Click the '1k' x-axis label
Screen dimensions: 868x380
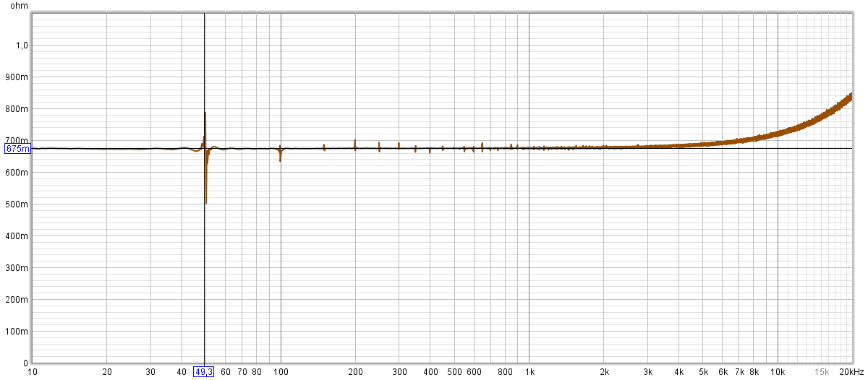tap(529, 372)
